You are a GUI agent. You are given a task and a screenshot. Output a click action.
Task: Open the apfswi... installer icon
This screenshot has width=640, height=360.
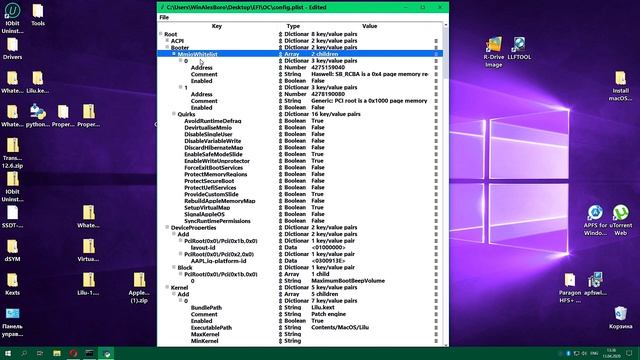coord(595,284)
